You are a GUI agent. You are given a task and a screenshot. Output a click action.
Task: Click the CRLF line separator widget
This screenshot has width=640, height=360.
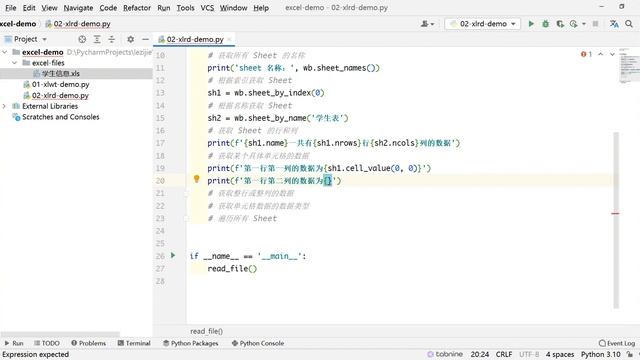click(504, 354)
